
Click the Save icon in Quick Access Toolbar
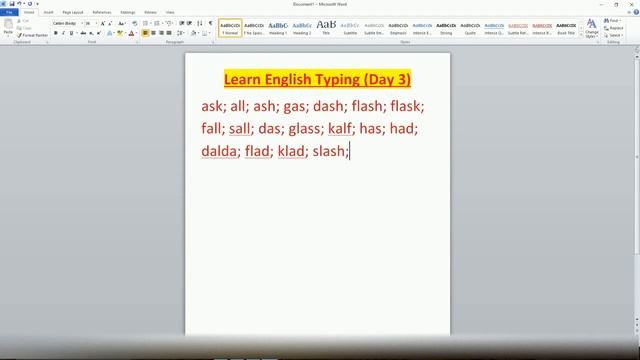point(12,4)
